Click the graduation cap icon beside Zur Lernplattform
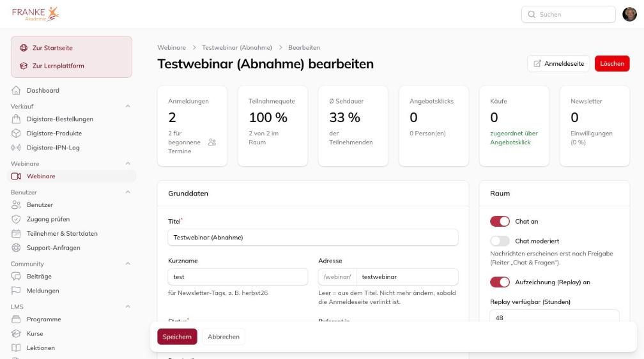This screenshot has width=644, height=359. (x=24, y=66)
